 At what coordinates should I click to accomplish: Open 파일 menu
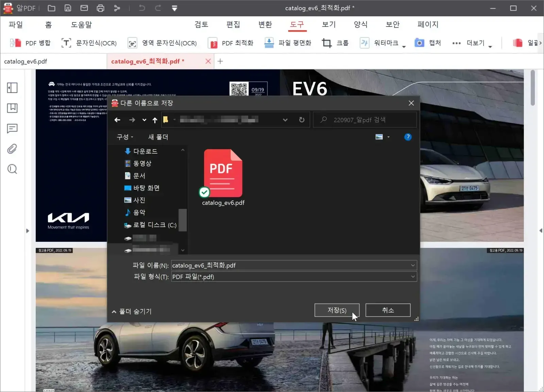click(x=16, y=24)
